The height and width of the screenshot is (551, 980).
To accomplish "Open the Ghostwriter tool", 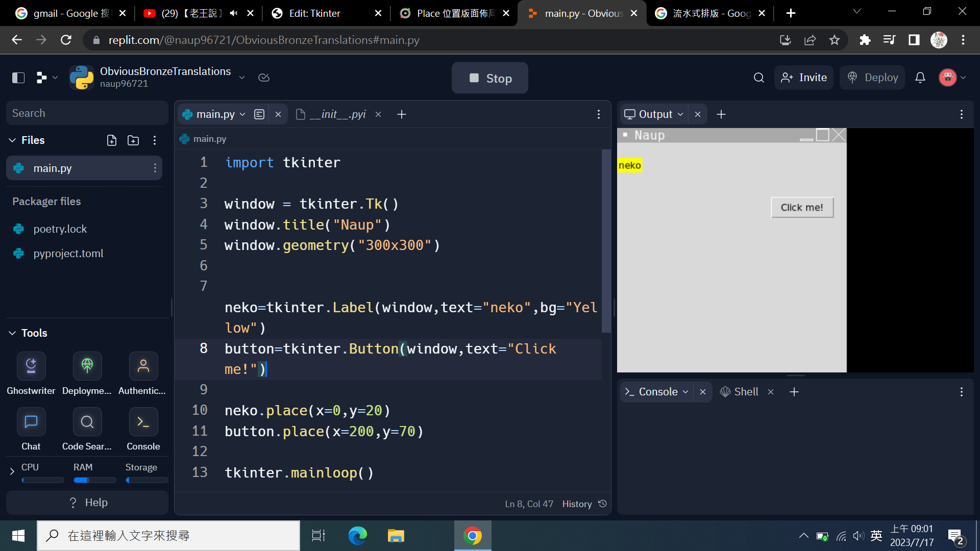I will coord(31,366).
